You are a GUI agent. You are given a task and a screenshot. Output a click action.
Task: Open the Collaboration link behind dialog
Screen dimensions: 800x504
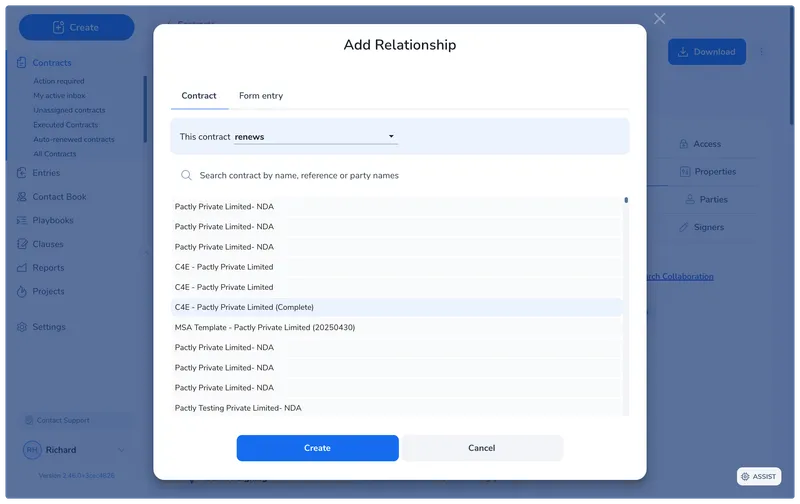(680, 276)
